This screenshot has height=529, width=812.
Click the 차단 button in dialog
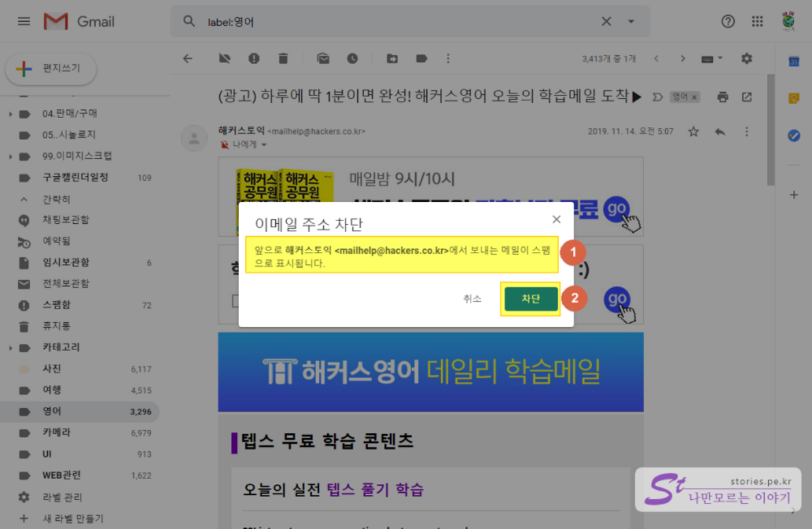(531, 299)
